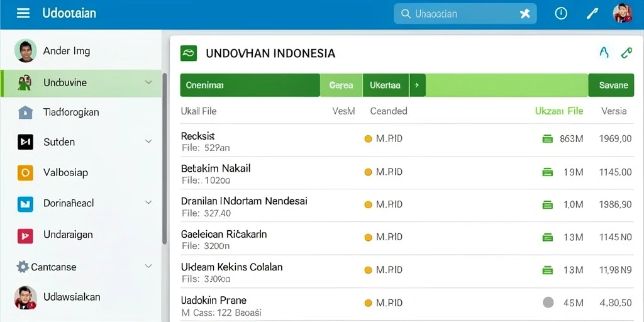Sort by Ceanded column header
The height and width of the screenshot is (322, 644).
click(x=389, y=111)
